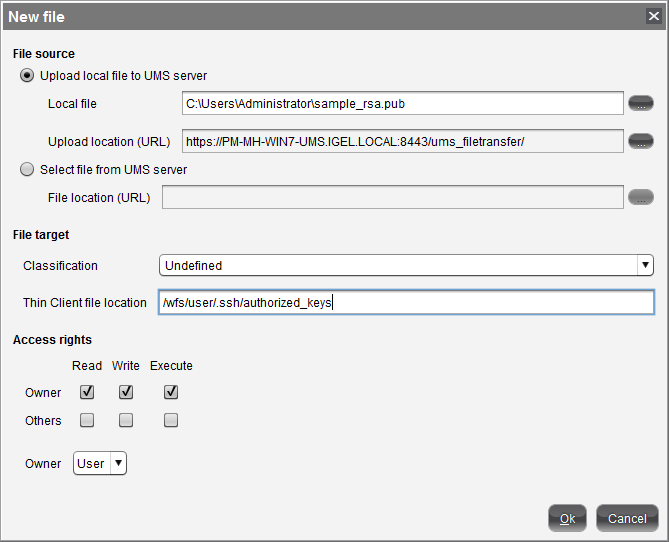This screenshot has height=542, width=669.
Task: Disable Owner Execute permission
Action: (171, 392)
